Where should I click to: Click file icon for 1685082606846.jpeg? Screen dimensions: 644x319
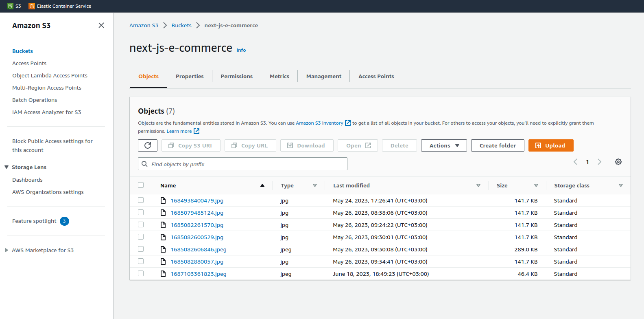(163, 249)
